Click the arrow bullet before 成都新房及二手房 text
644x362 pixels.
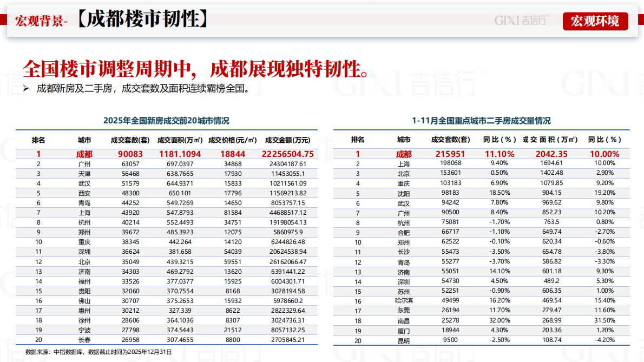pos(25,88)
